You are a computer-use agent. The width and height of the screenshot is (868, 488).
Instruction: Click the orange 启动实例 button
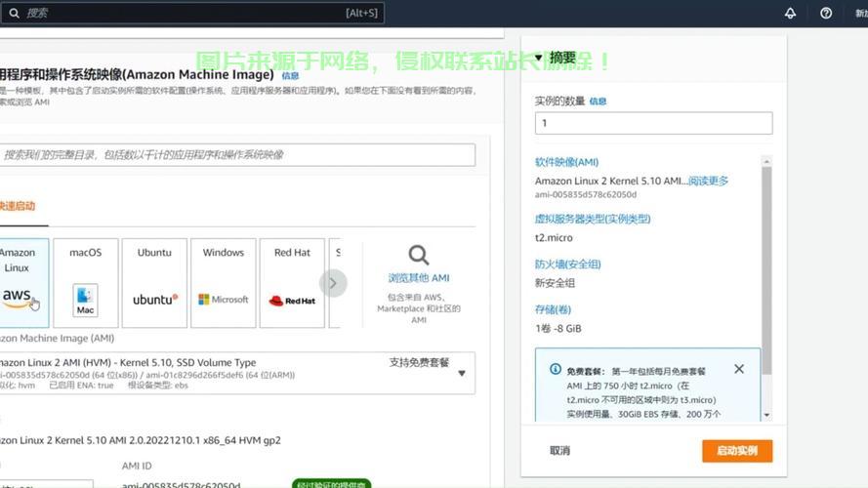click(x=737, y=451)
